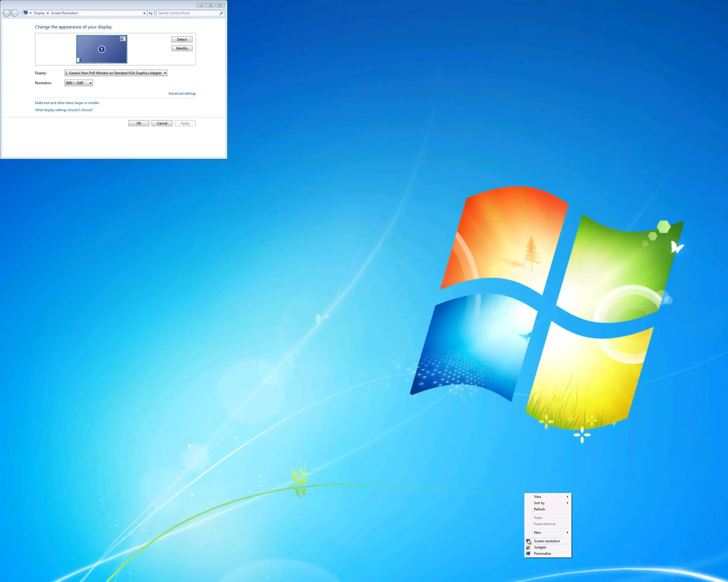The image size is (728, 582).
Task: Focus the Search Control Panel field
Action: pyautogui.click(x=187, y=13)
